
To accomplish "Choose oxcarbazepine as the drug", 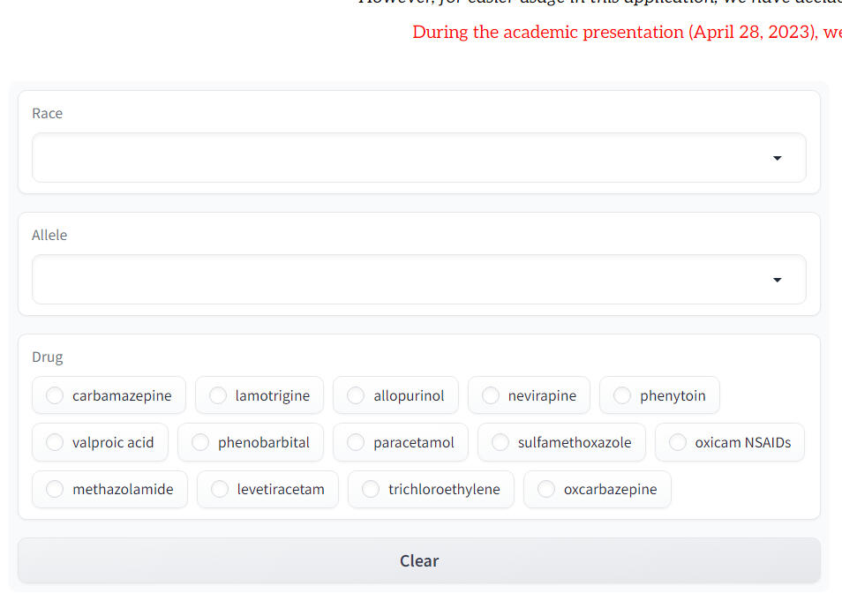I will tap(546, 489).
